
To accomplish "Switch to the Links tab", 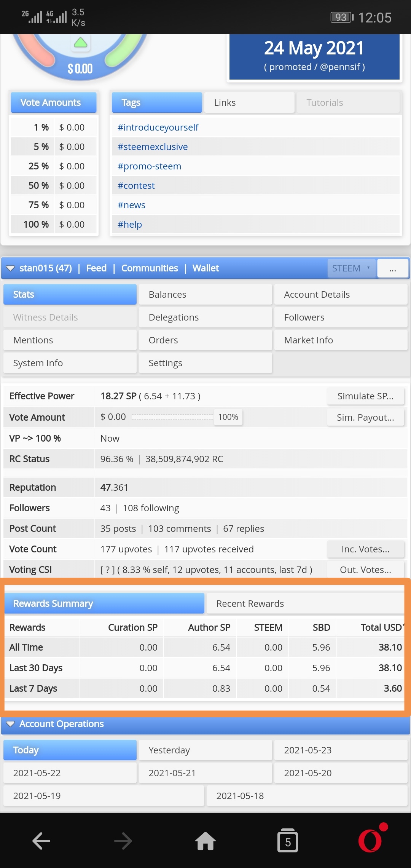I will [249, 102].
